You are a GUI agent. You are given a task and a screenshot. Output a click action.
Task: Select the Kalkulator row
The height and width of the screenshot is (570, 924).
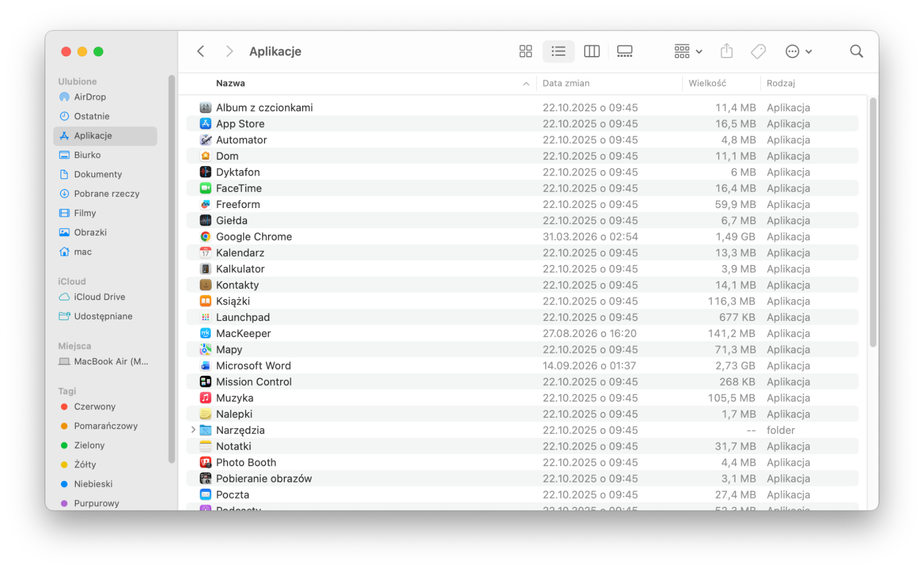click(522, 269)
